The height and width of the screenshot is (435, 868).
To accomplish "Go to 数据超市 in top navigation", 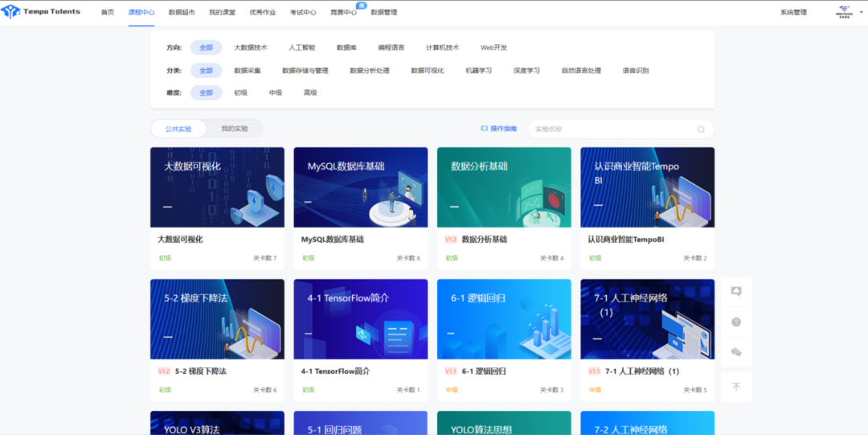I will pos(182,13).
